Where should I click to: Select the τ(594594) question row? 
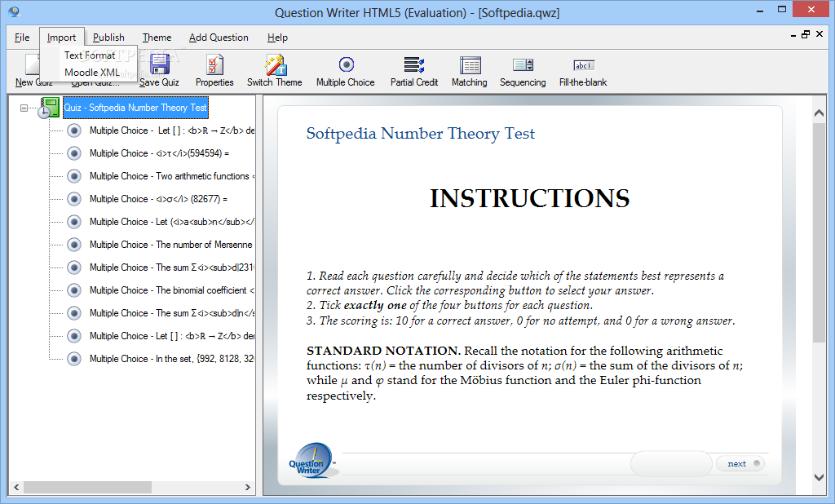[159, 153]
